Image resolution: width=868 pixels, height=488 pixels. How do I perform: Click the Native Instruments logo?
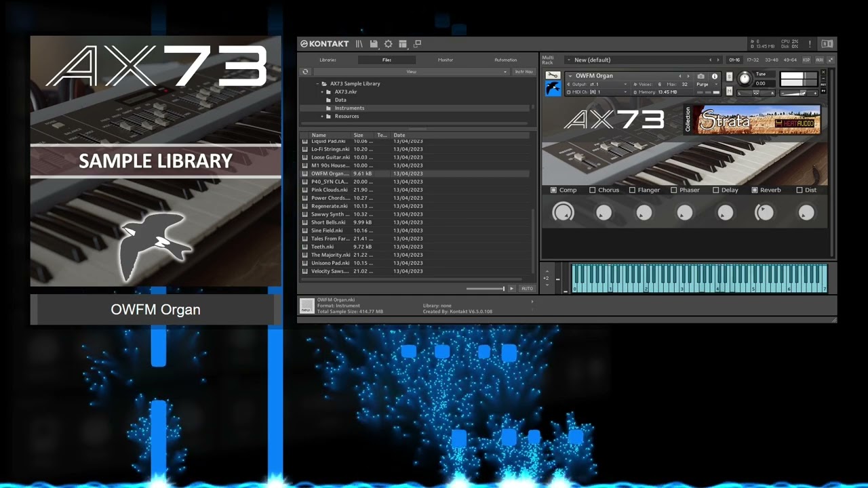pyautogui.click(x=827, y=44)
